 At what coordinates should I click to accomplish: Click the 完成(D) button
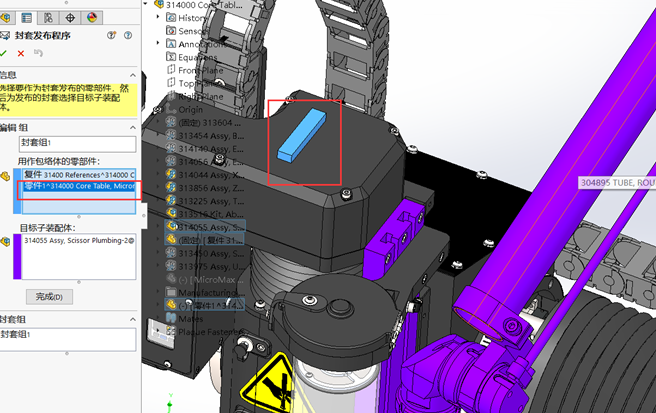[49, 297]
